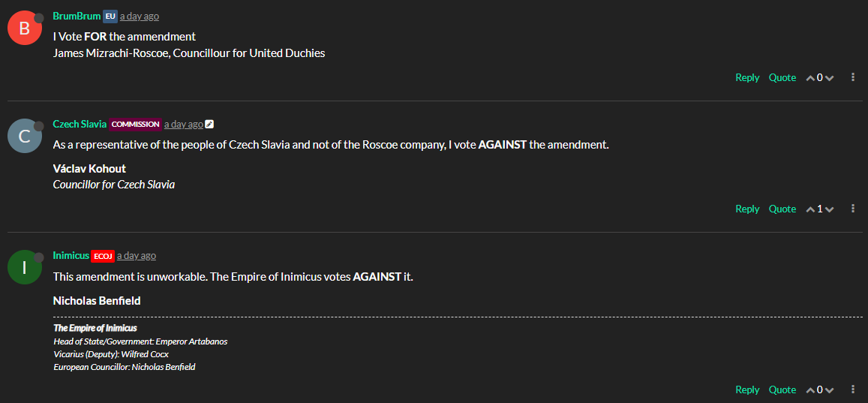
Task: Open Czech Slavia's avatar profile
Action: click(24, 136)
